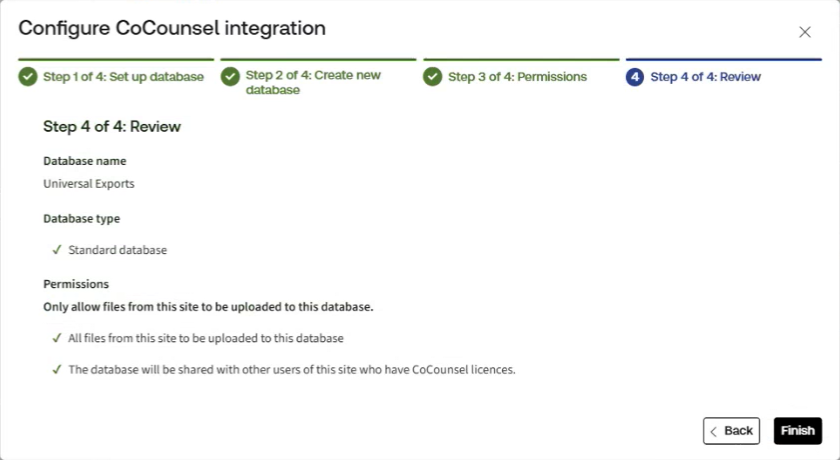The height and width of the screenshot is (460, 840).
Task: Click the Universal Exports database name value
Action: 89,184
